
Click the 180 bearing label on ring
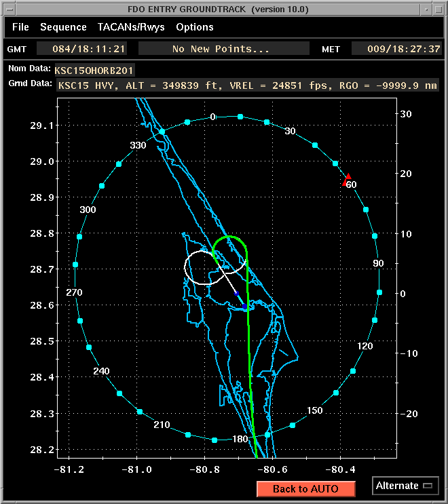[x=240, y=439]
